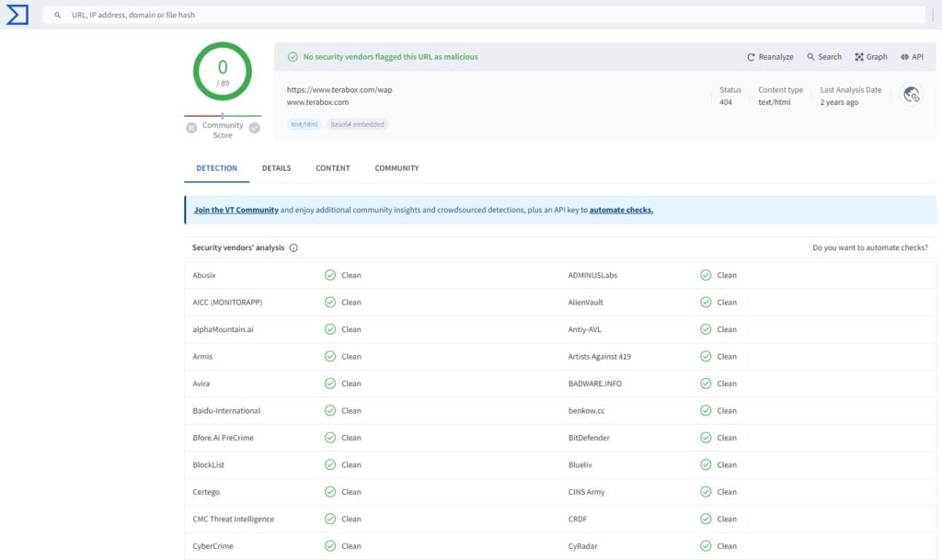Switch to the CONTENT tab

[333, 168]
